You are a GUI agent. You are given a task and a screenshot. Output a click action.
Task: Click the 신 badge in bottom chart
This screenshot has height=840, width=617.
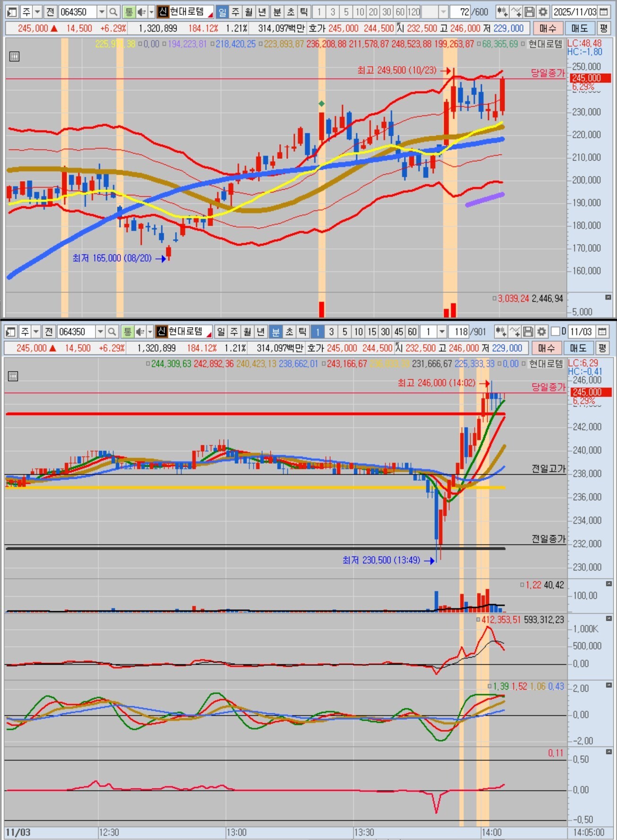click(161, 332)
